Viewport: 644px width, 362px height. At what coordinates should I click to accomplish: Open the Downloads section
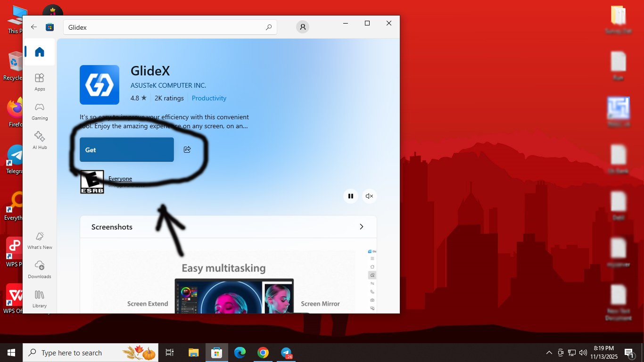click(40, 270)
